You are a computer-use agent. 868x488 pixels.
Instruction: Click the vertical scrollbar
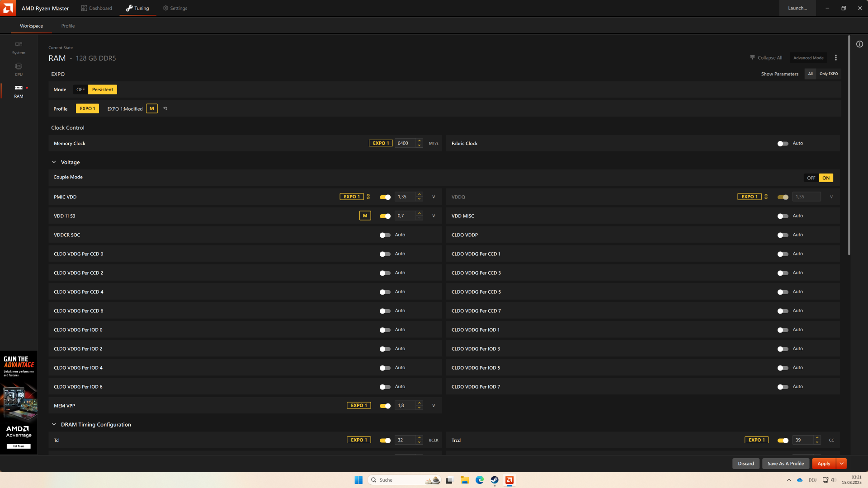(849, 145)
